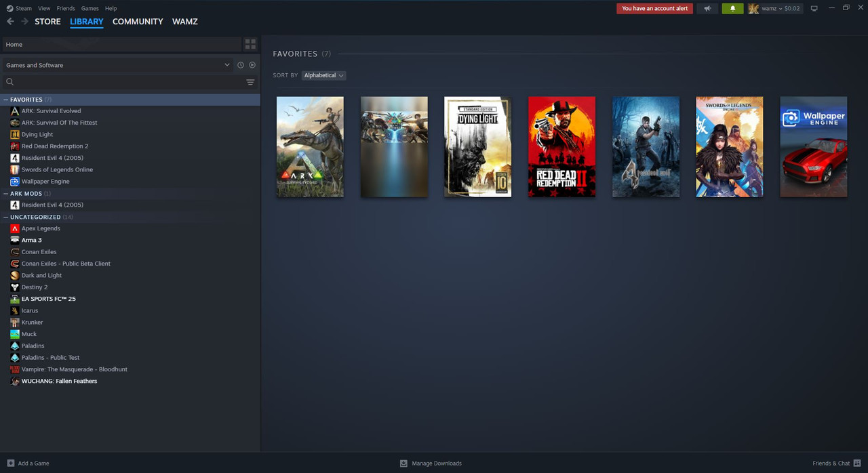Open Swords of Legends Online cover
The height and width of the screenshot is (473, 868).
(730, 146)
